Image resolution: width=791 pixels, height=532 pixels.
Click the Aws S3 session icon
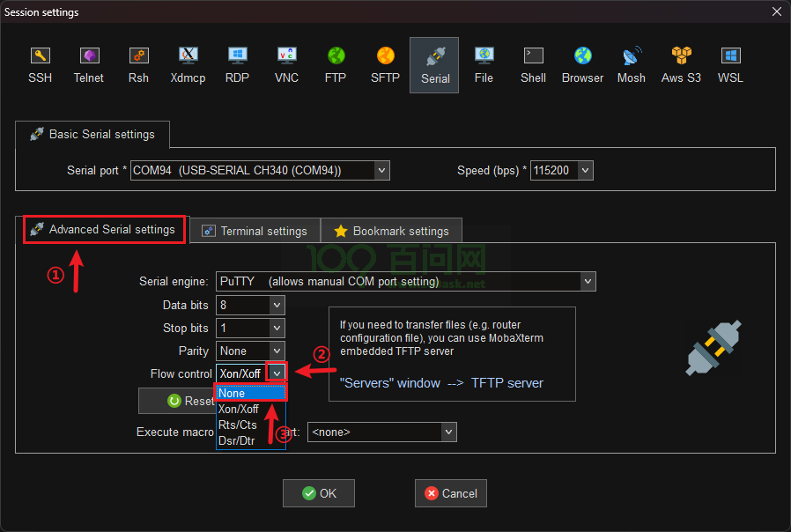pyautogui.click(x=681, y=64)
